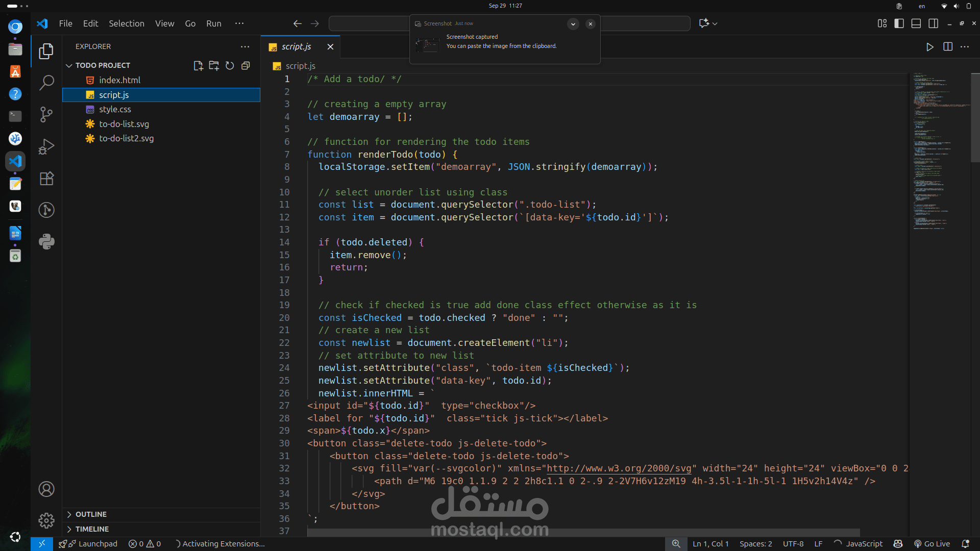Open the Python sidebar icon
Viewport: 980px width, 551px height.
point(46,241)
